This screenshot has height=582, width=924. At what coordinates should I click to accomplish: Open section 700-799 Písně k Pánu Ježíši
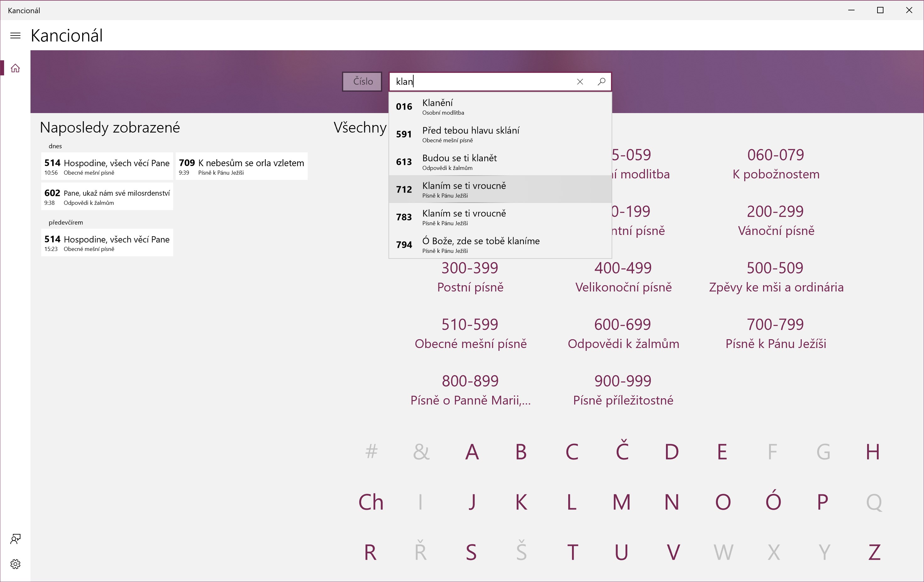click(775, 334)
